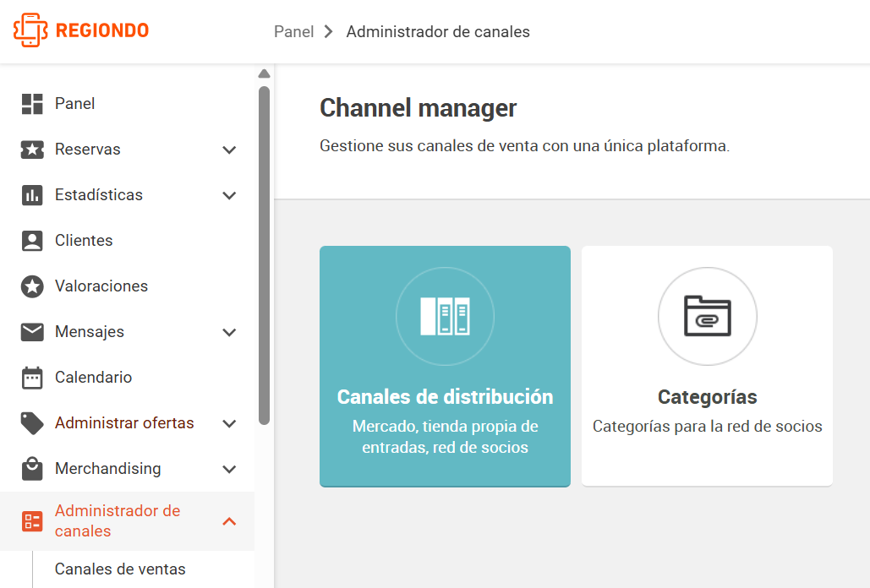Click the Clientes person icon

pyautogui.click(x=32, y=241)
